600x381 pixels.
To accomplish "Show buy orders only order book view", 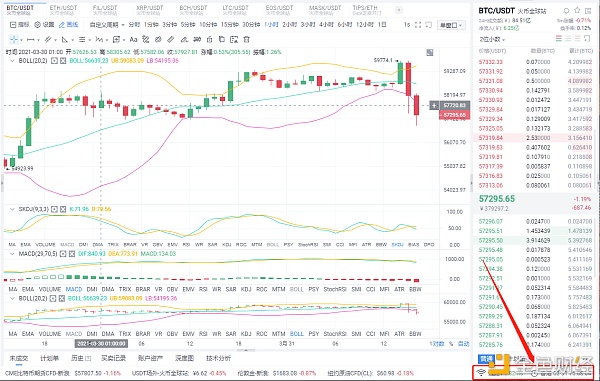I will [x=568, y=39].
